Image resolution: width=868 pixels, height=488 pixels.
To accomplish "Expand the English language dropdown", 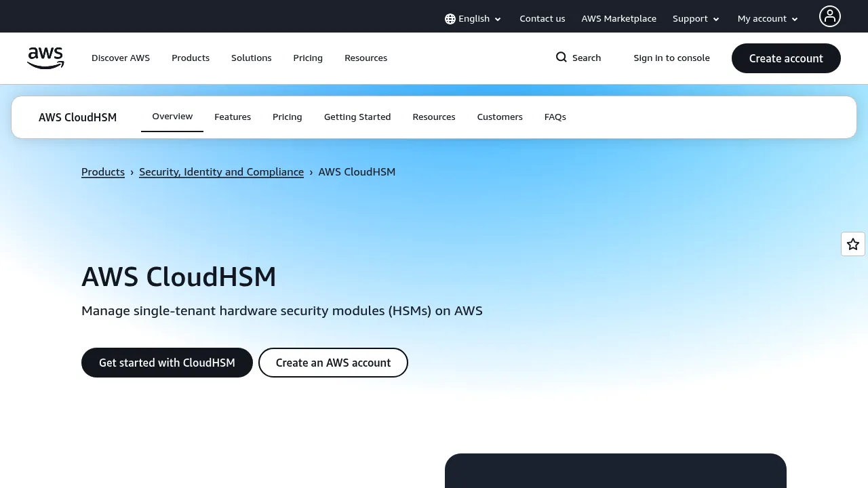I will tap(473, 19).
